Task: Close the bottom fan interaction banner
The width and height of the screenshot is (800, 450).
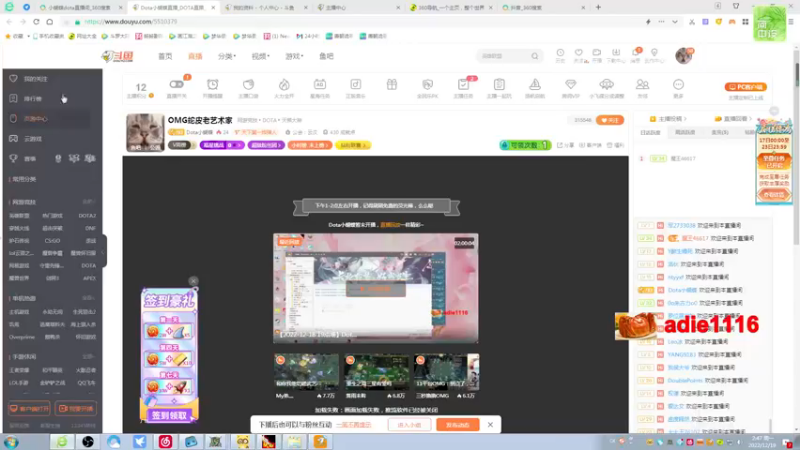Action: tap(490, 424)
